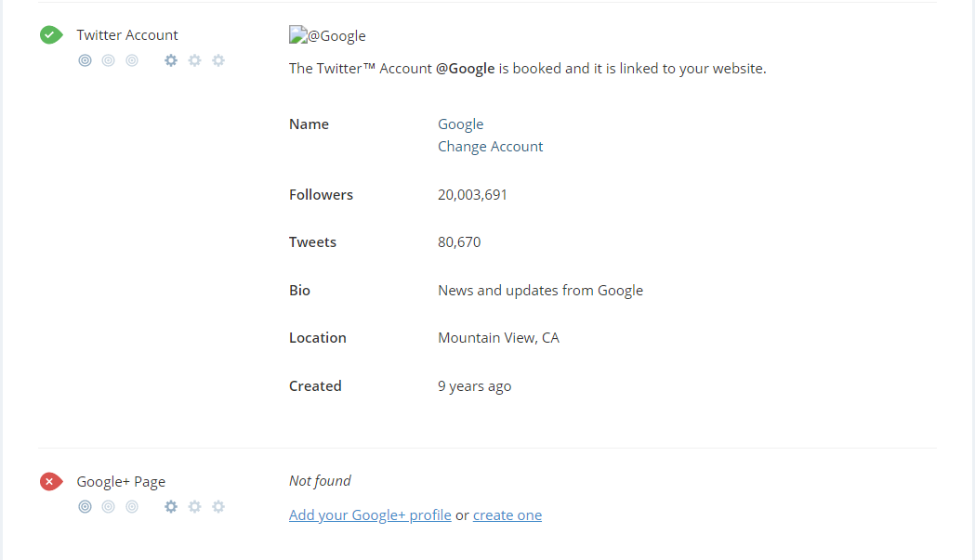Click the middle gear icon under Twitter Account
This screenshot has height=560, width=975.
(x=194, y=60)
